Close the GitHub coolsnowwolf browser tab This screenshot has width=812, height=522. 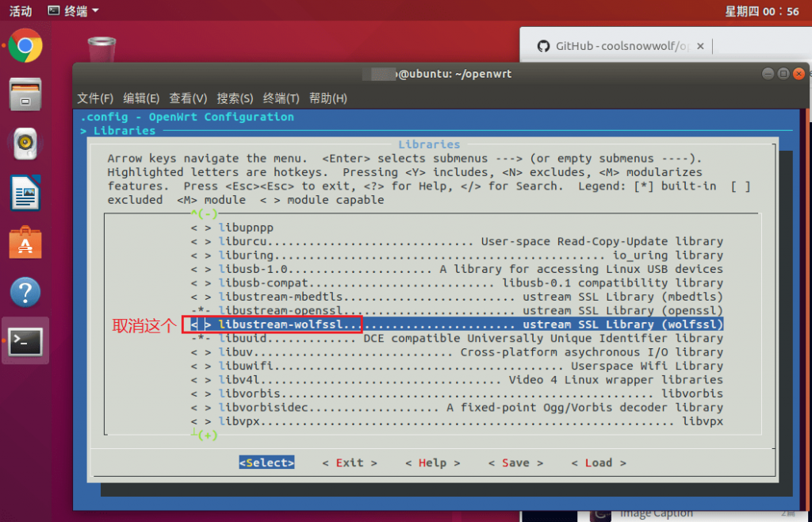700,46
